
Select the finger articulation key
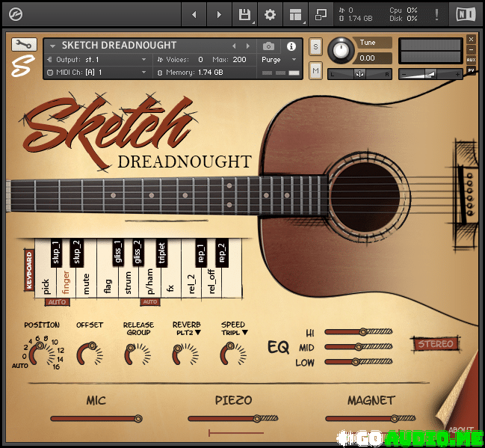tap(66, 283)
